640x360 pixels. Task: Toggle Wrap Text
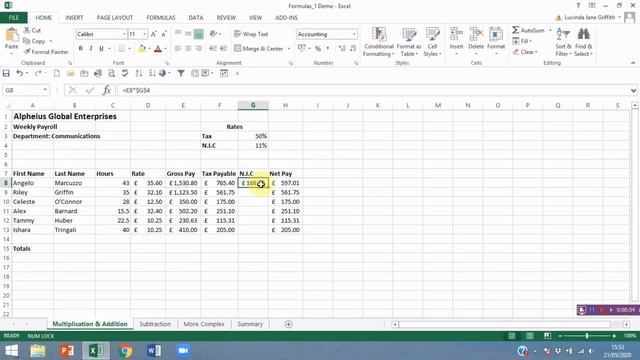[x=251, y=34]
